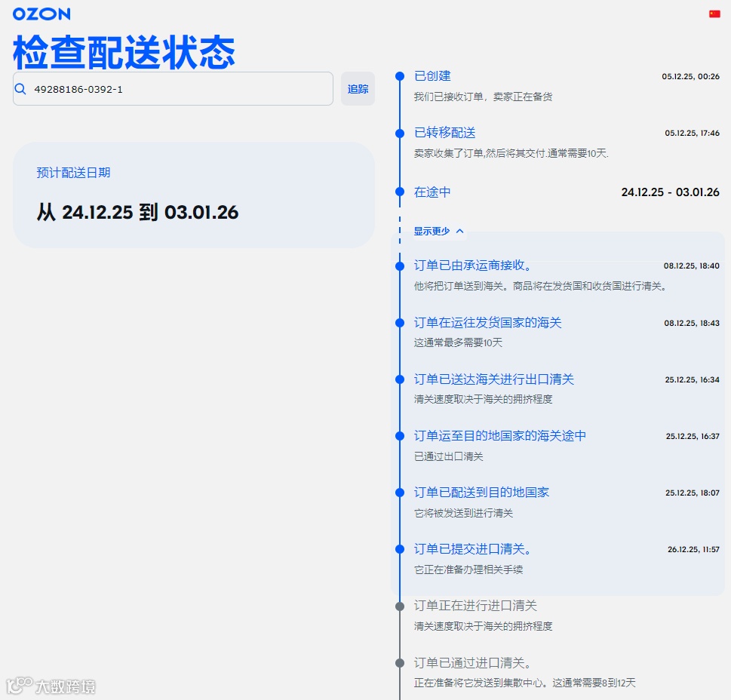
Task: Click the 订单已送达海关进行出口清关 marker dot
Action: tap(400, 379)
